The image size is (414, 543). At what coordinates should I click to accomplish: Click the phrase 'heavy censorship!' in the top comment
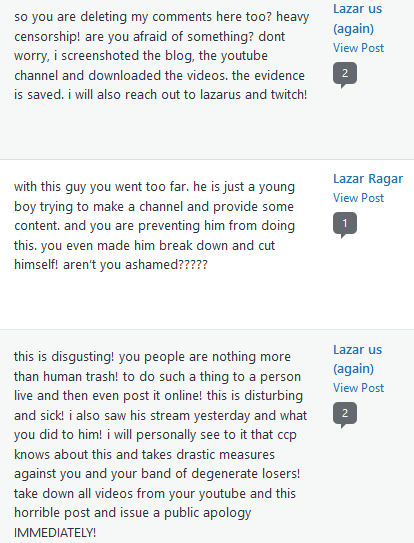coord(161,26)
